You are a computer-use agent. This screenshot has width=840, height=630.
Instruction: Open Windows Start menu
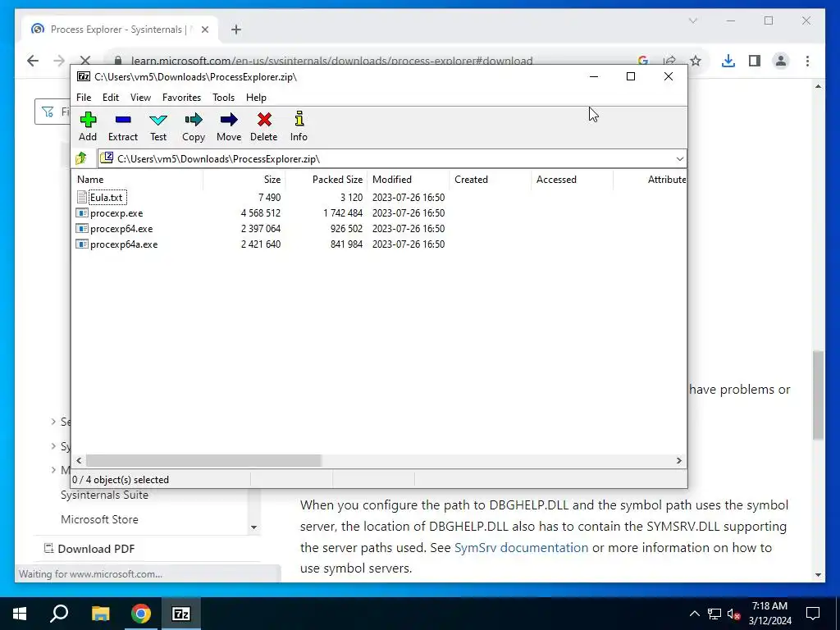point(20,614)
